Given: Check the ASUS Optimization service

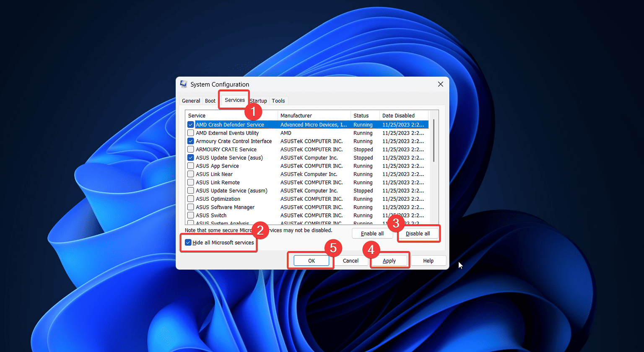Looking at the screenshot, I should (191, 199).
